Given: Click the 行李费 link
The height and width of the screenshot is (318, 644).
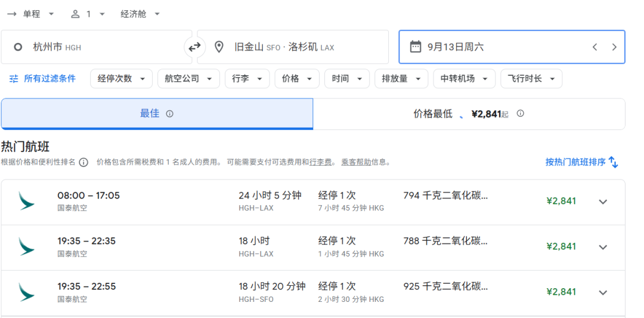Looking at the screenshot, I should [x=325, y=162].
